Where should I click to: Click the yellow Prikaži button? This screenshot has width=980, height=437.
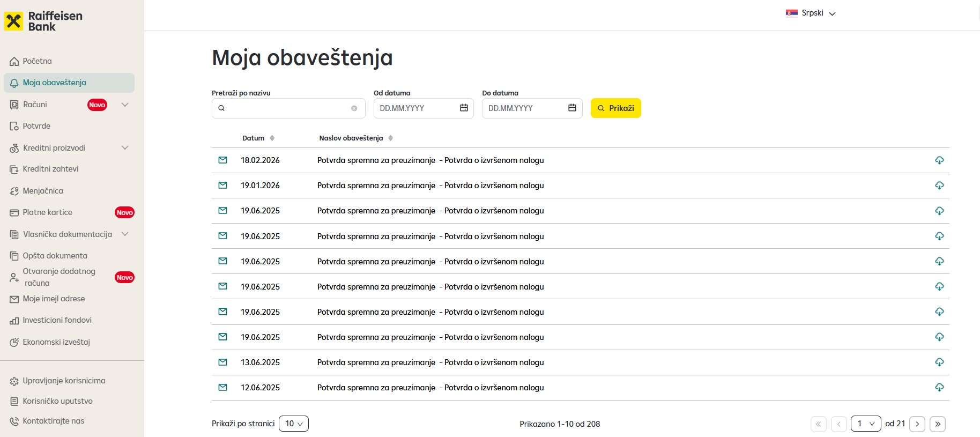616,108
